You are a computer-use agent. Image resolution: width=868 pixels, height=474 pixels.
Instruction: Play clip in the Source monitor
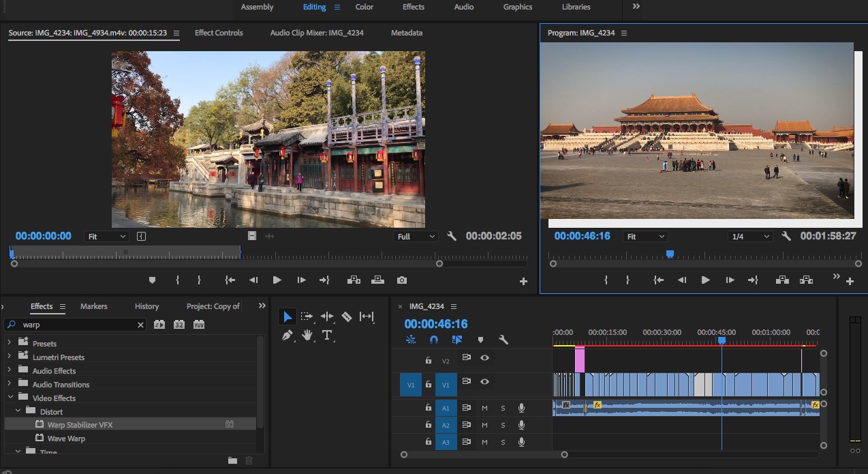coord(277,280)
